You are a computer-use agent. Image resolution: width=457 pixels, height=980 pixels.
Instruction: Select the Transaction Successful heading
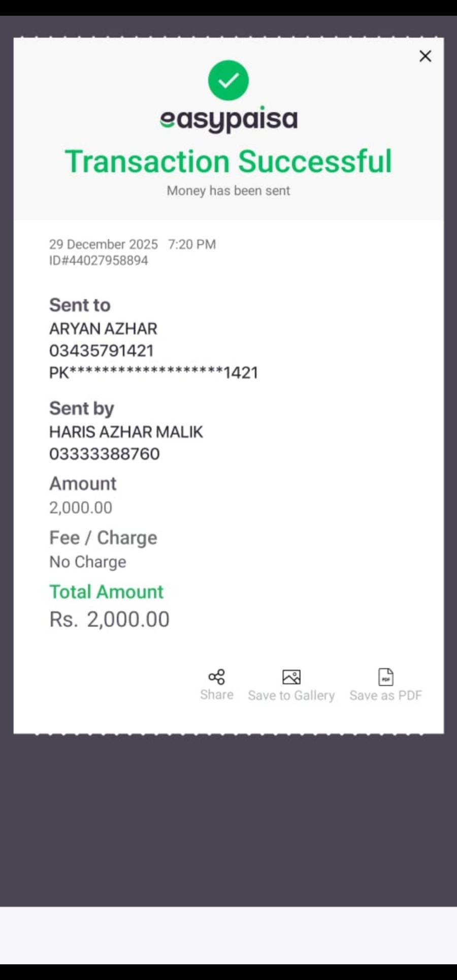click(x=228, y=161)
